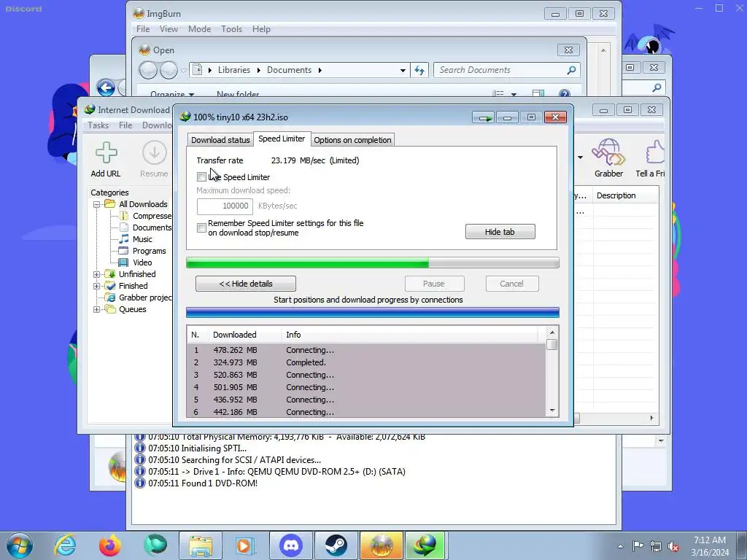Open ImgBurn Help menu
The image size is (747, 560).
click(x=262, y=29)
